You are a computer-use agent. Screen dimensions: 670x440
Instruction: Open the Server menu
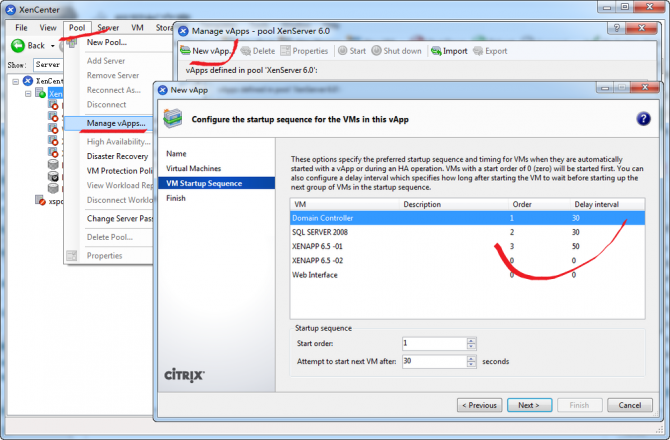point(108,28)
